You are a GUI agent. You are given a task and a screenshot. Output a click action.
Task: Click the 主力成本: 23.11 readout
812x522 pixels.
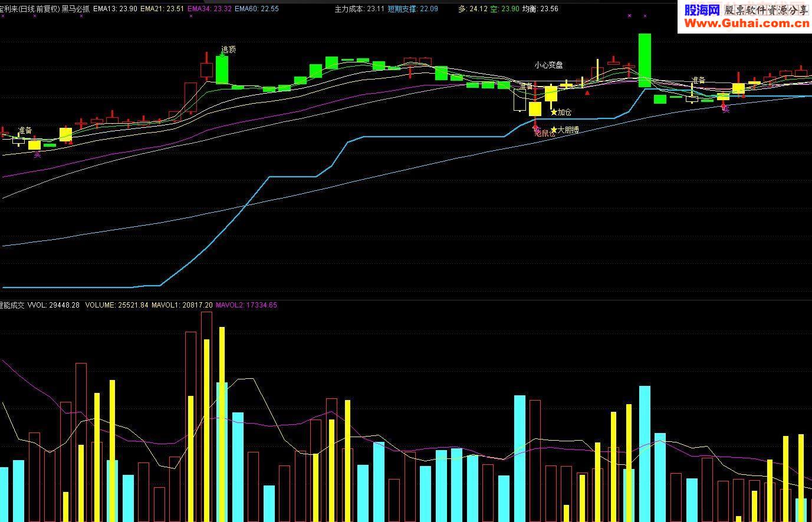359,9
